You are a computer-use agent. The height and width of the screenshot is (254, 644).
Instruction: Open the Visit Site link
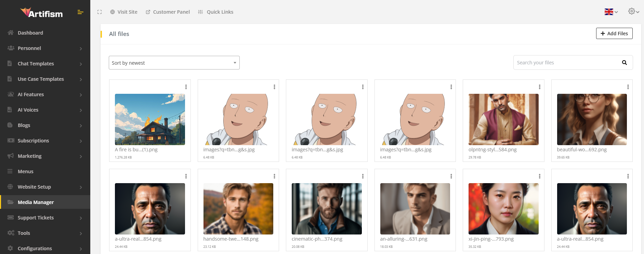124,12
